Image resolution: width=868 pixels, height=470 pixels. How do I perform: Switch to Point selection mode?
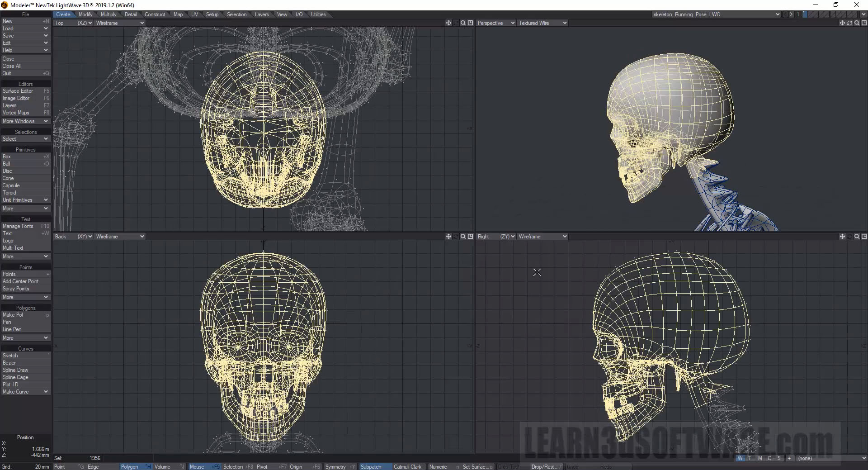coord(60,467)
